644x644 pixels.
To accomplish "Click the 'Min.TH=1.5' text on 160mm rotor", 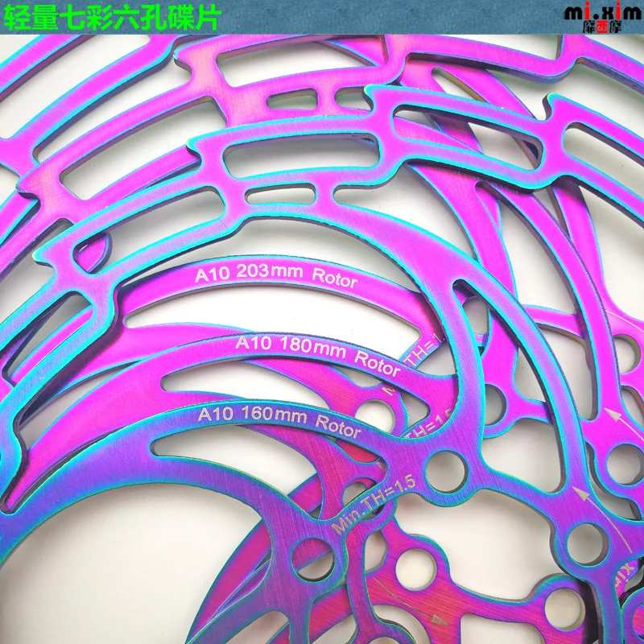I will pos(374,505).
